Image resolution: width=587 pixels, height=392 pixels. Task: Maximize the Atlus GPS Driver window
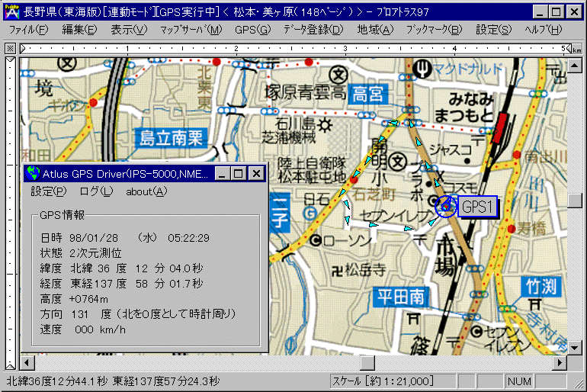(x=239, y=174)
